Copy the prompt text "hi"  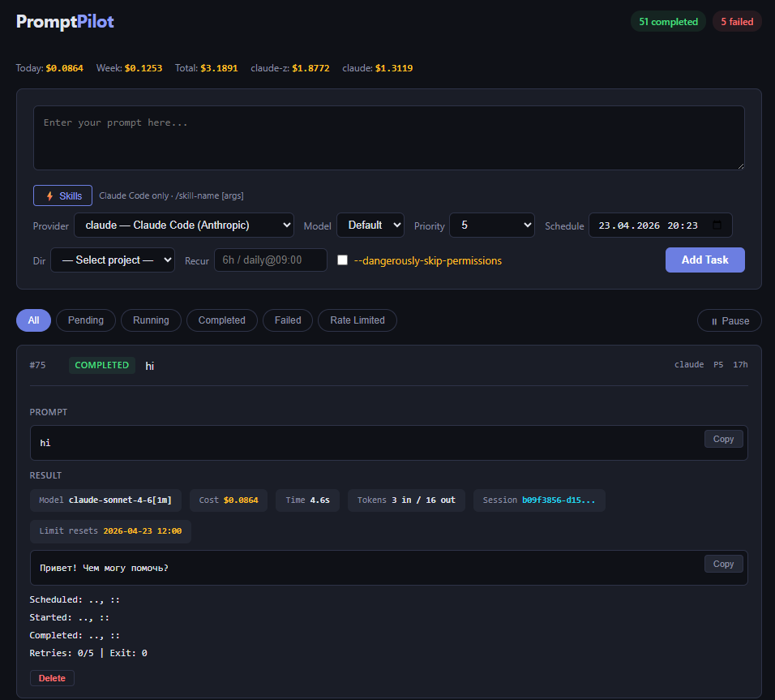pos(723,439)
